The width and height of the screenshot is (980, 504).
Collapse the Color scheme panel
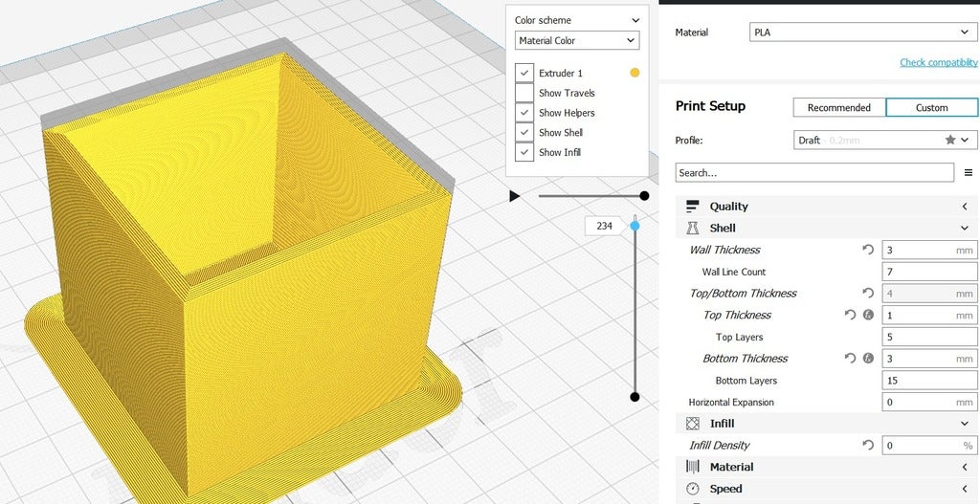tap(635, 21)
